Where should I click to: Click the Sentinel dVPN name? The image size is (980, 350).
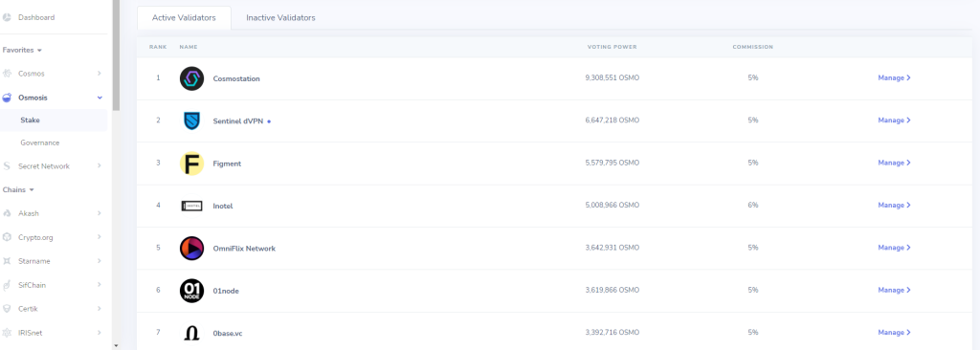238,121
